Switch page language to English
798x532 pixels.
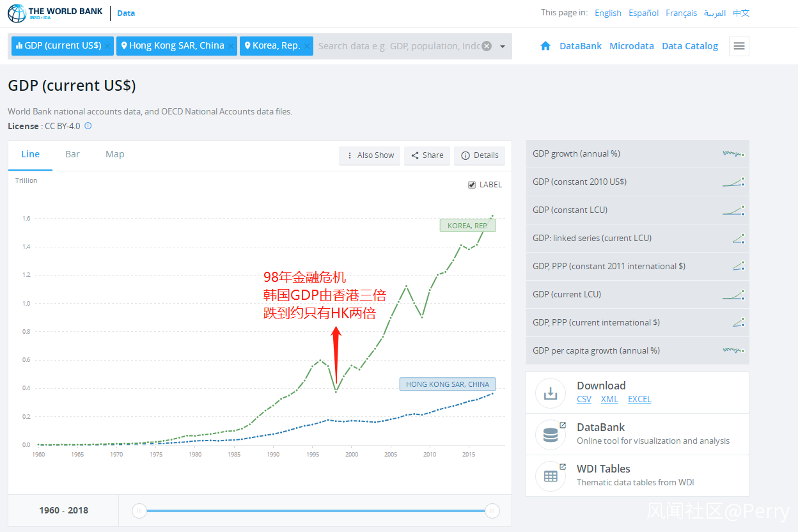click(x=608, y=13)
